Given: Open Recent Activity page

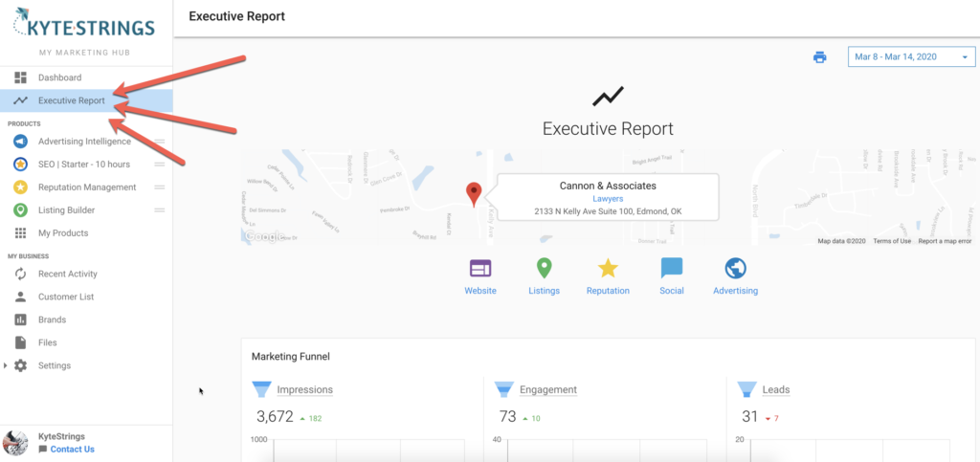Looking at the screenshot, I should [x=67, y=275].
